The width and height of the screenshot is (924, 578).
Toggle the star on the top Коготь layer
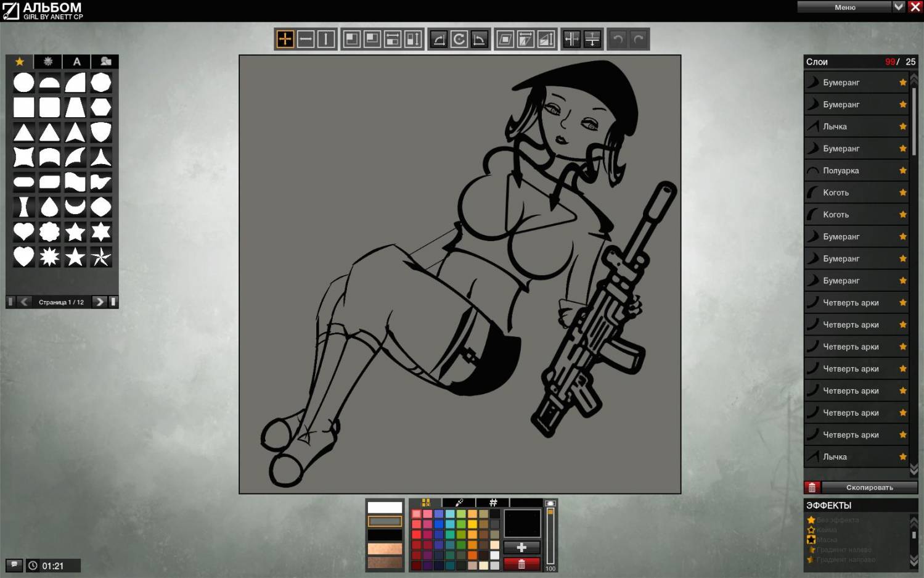(903, 192)
